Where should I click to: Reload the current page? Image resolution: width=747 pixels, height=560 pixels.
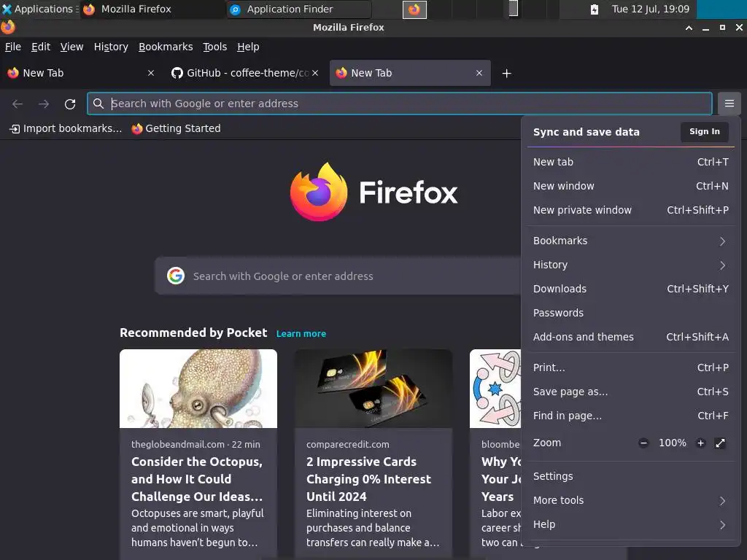point(70,104)
